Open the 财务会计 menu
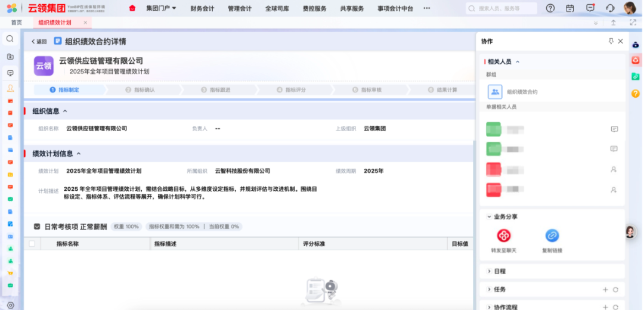644x310 pixels. point(202,8)
